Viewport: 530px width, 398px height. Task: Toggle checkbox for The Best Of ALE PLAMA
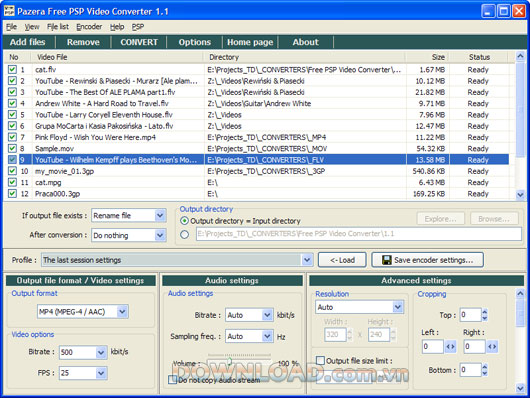click(12, 92)
